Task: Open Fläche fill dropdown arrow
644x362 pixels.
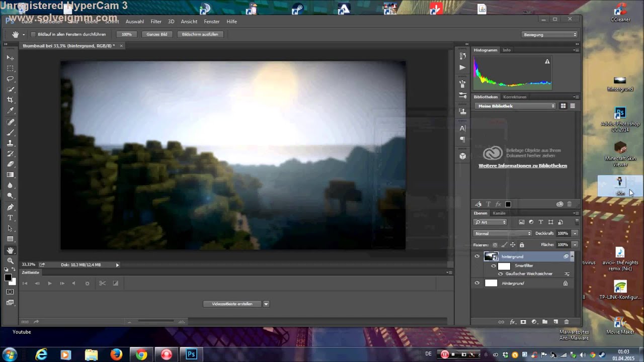Action: pyautogui.click(x=575, y=245)
